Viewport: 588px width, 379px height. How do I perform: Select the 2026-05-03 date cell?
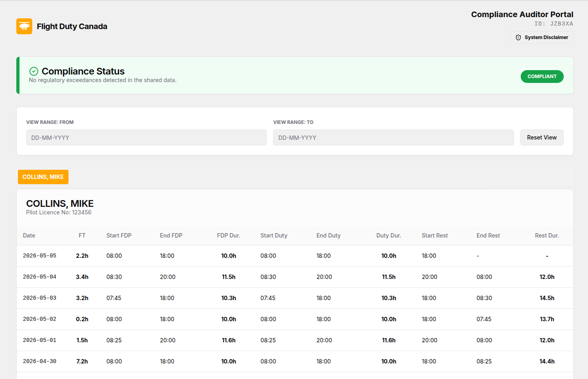pyautogui.click(x=39, y=298)
